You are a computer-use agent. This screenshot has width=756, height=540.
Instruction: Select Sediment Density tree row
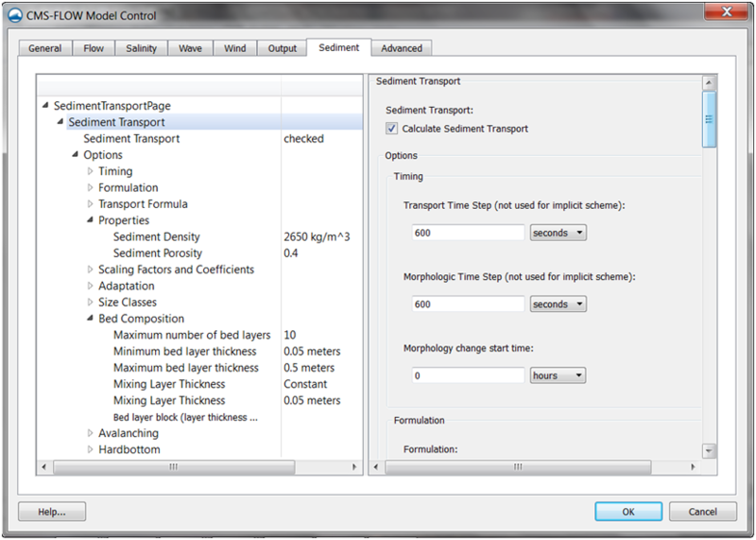point(156,236)
